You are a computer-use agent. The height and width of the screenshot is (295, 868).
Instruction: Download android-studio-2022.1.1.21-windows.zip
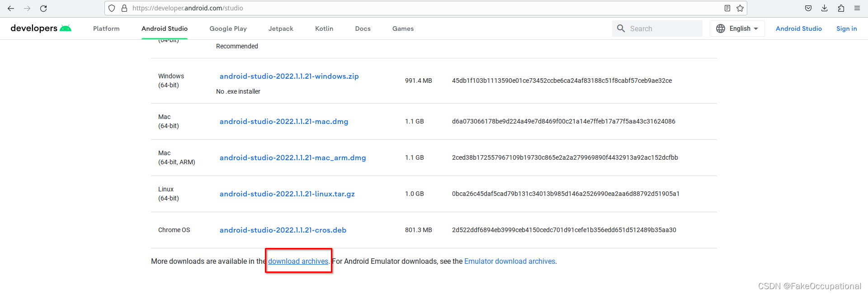point(289,76)
